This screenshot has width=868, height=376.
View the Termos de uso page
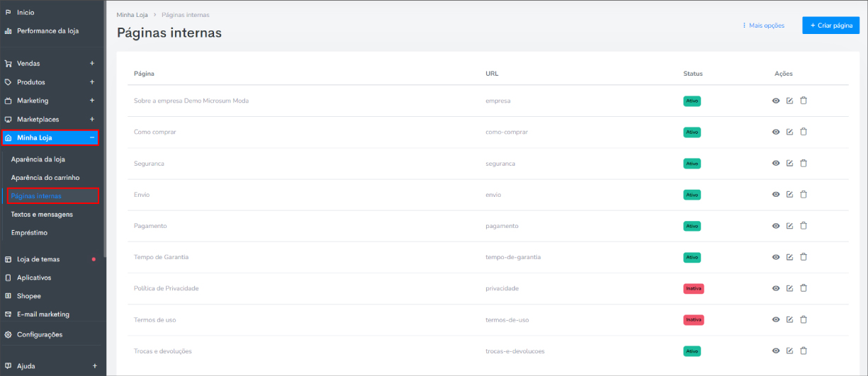coord(776,319)
